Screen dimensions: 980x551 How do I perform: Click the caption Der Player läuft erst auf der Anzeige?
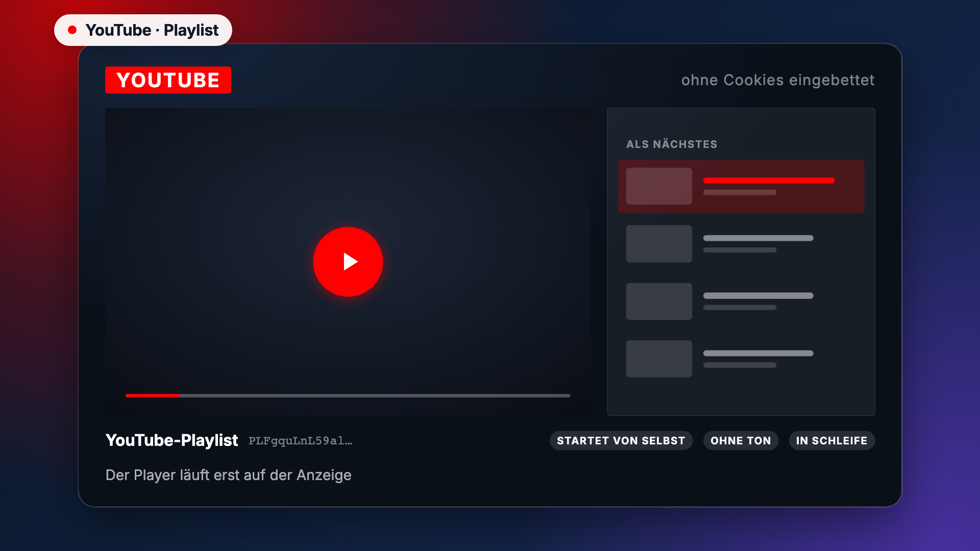[228, 475]
